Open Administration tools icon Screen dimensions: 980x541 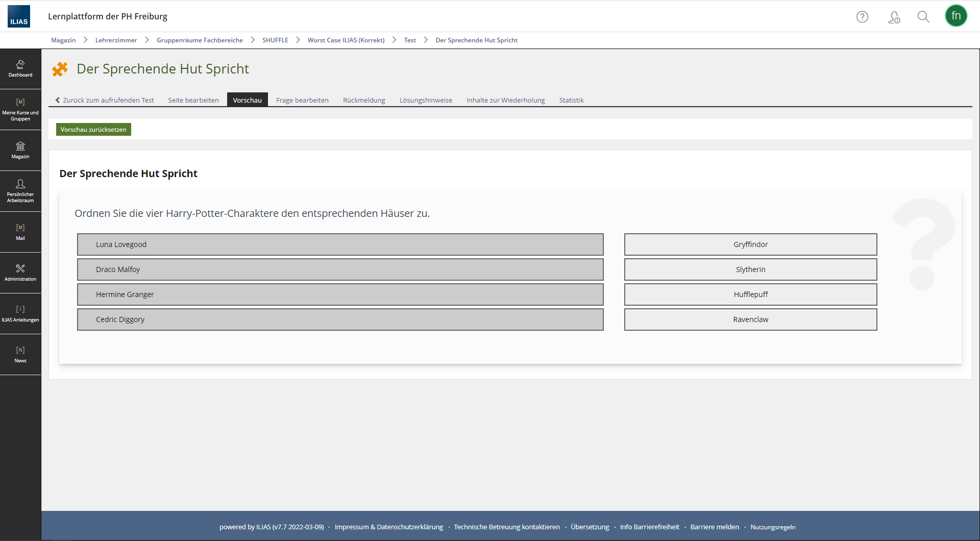click(20, 273)
